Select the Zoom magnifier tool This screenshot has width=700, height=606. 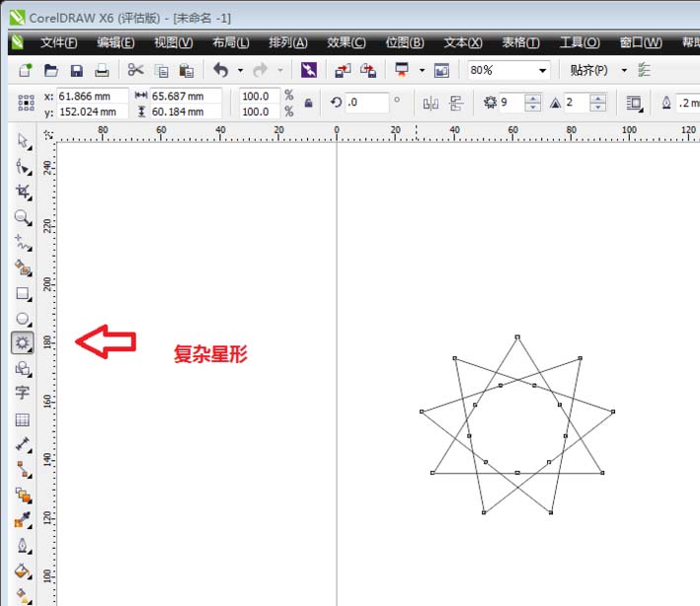click(x=23, y=217)
